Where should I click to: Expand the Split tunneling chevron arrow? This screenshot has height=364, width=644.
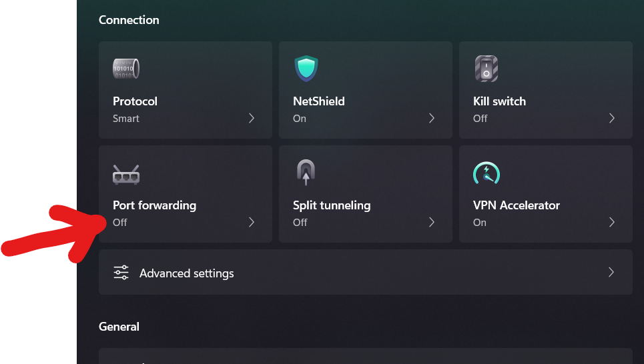[x=432, y=222]
